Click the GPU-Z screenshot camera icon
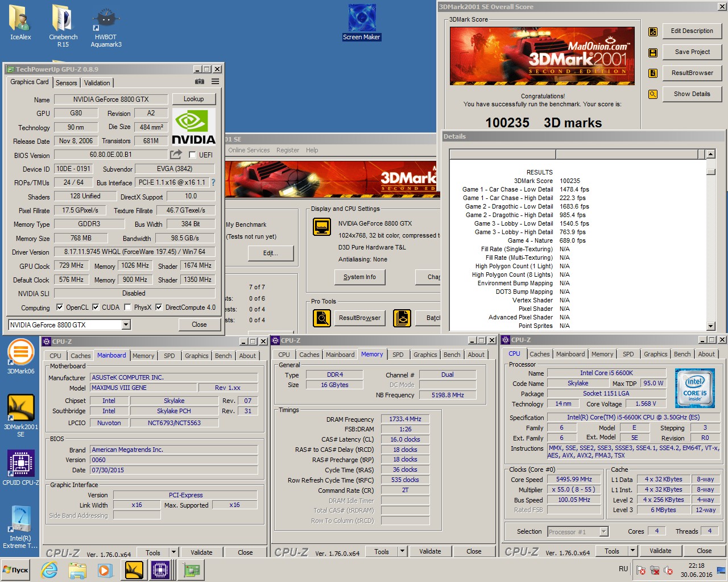This screenshot has height=582, width=728. [200, 82]
